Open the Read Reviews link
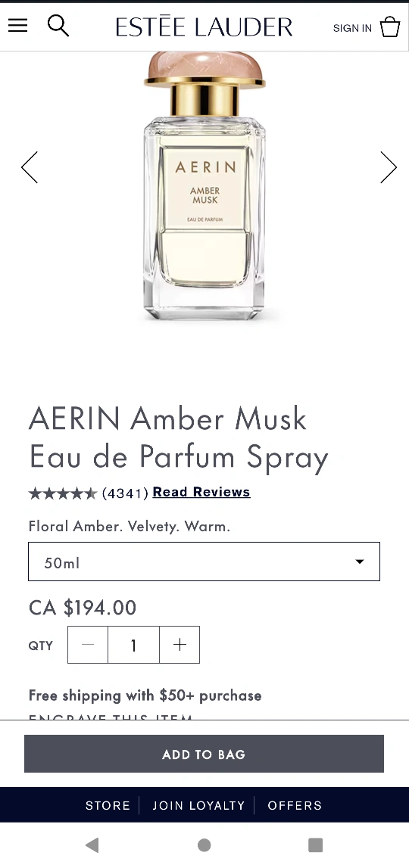The height and width of the screenshot is (868, 409). pos(201,492)
